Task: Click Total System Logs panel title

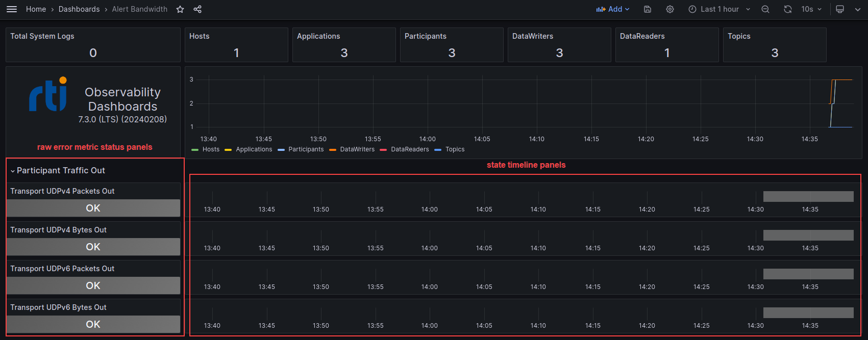Action: [x=42, y=36]
